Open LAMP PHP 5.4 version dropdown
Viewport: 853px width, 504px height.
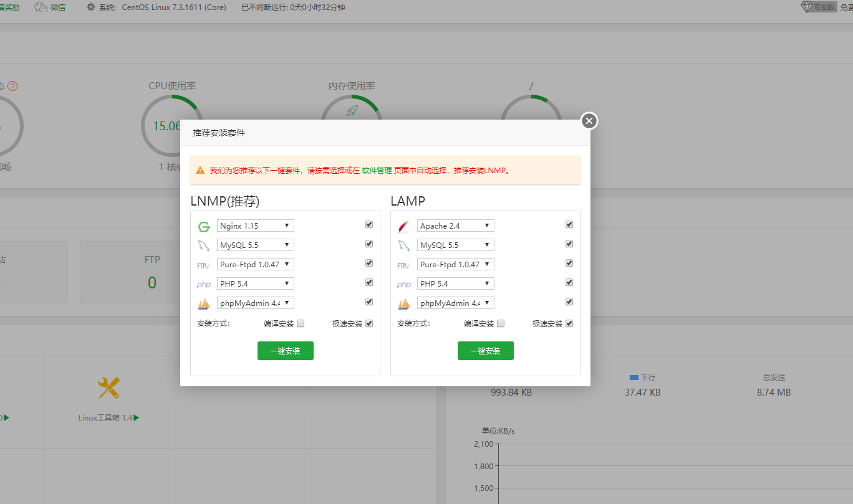click(x=456, y=283)
